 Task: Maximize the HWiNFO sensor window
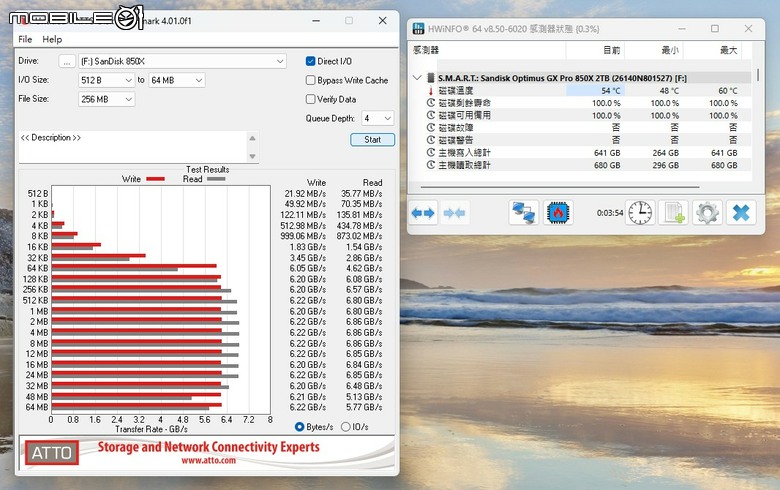[x=715, y=29]
